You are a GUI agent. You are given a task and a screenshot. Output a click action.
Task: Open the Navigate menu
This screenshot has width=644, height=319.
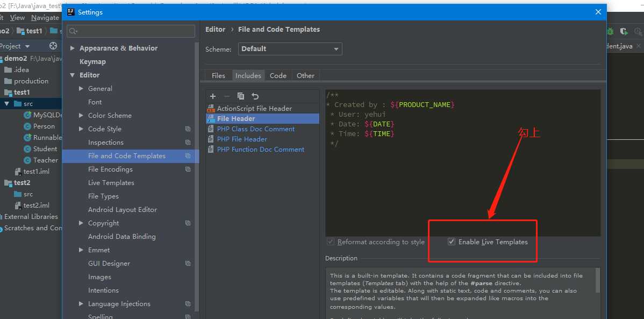[45, 18]
